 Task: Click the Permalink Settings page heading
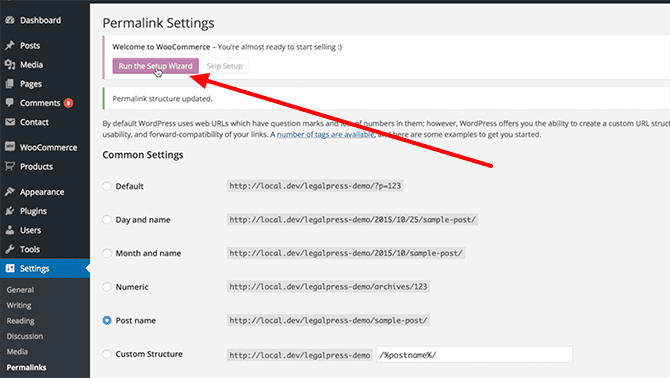pyautogui.click(x=159, y=23)
